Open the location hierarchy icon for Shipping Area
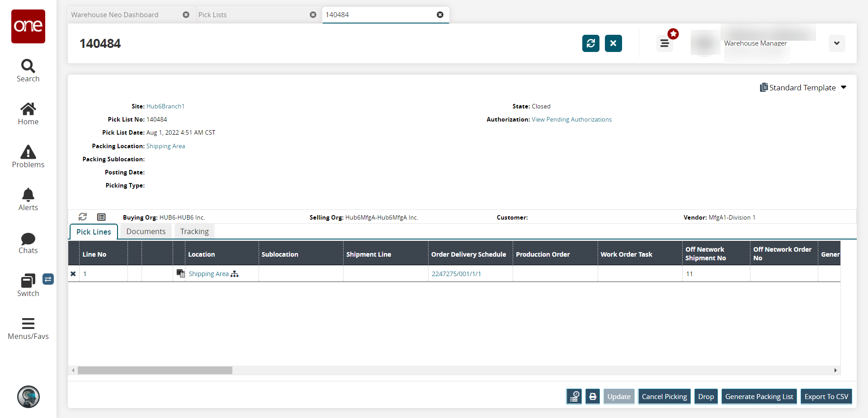 235,274
